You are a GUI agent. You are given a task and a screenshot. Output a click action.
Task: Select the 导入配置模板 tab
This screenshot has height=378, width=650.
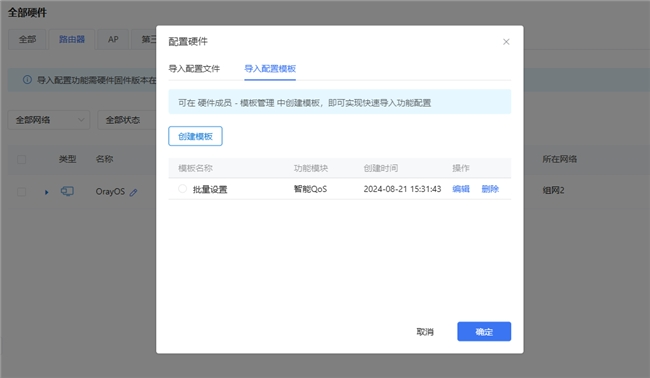[270, 69]
